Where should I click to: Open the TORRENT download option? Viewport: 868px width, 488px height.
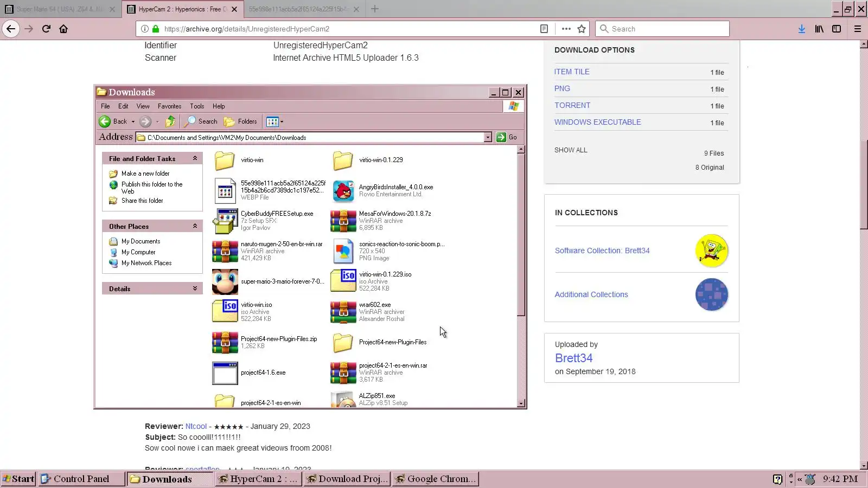pyautogui.click(x=572, y=105)
